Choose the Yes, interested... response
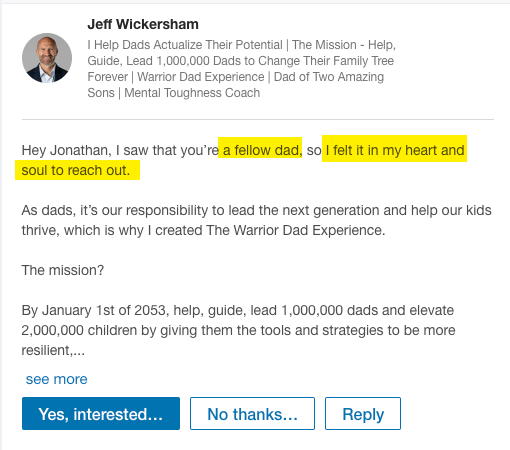The height and width of the screenshot is (450, 510). (x=101, y=414)
